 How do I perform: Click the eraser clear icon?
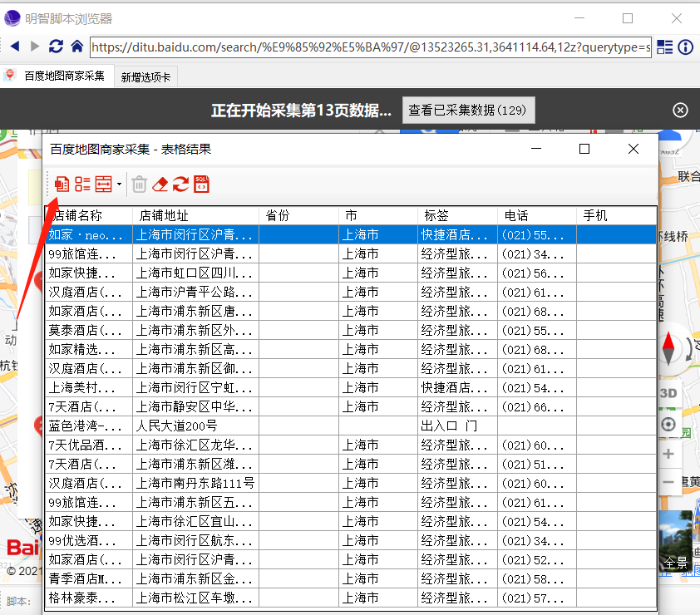[160, 184]
